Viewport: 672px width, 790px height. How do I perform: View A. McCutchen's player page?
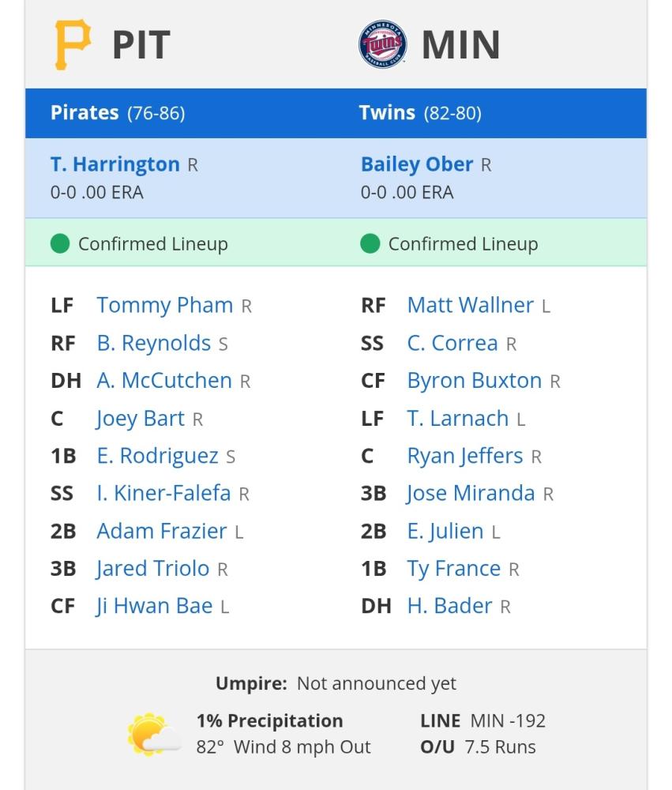tap(164, 381)
